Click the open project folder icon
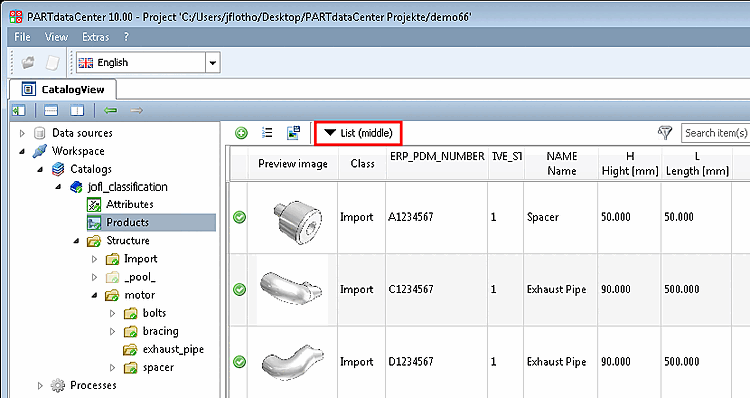This screenshot has height=398, width=750. 28,62
